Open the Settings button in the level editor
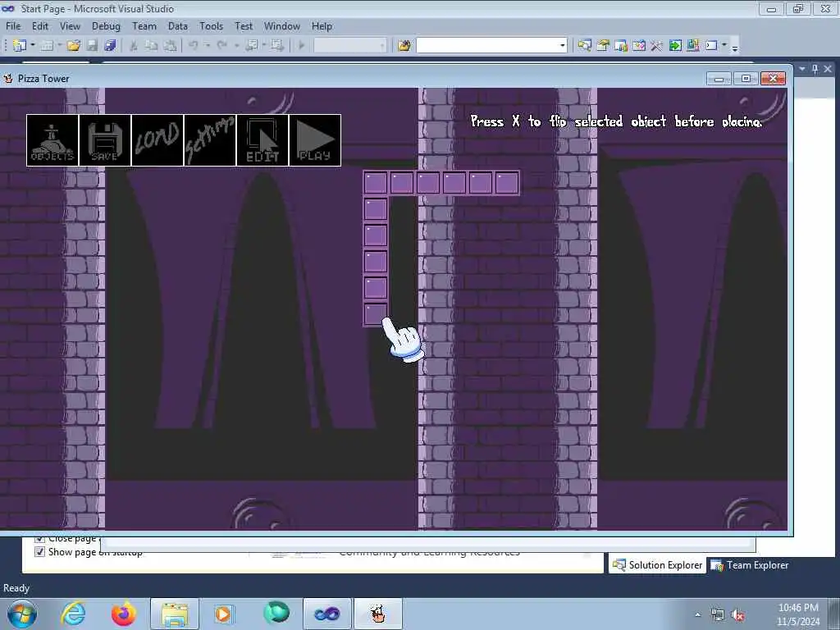The width and height of the screenshot is (840, 630). pos(210,140)
